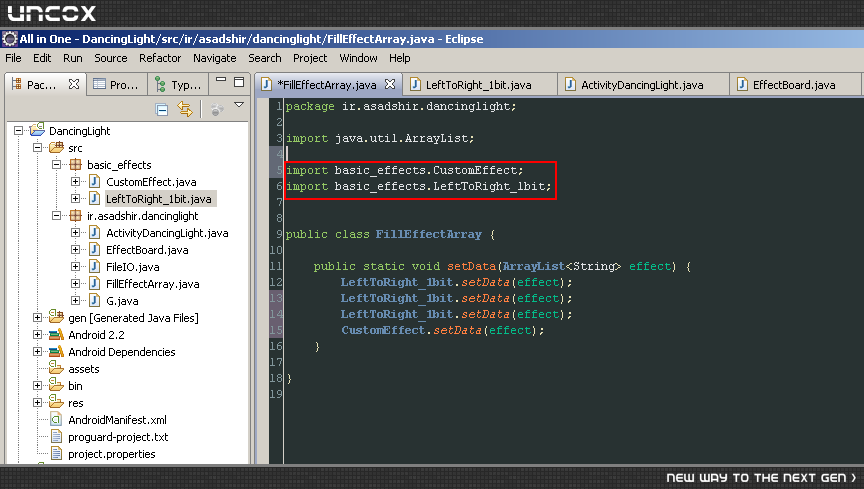This screenshot has width=864, height=489.
Task: Select the AndroidManifest.xml file
Action: click(x=117, y=420)
